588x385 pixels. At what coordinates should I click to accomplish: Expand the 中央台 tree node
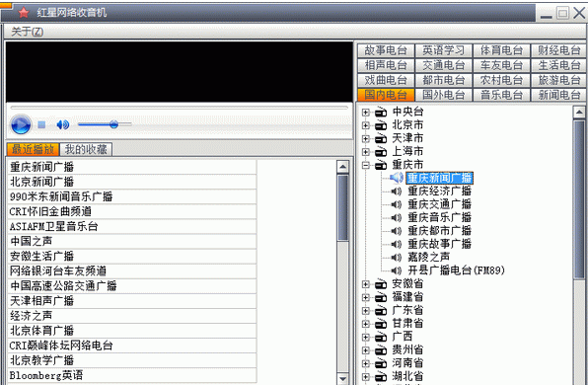pos(366,113)
